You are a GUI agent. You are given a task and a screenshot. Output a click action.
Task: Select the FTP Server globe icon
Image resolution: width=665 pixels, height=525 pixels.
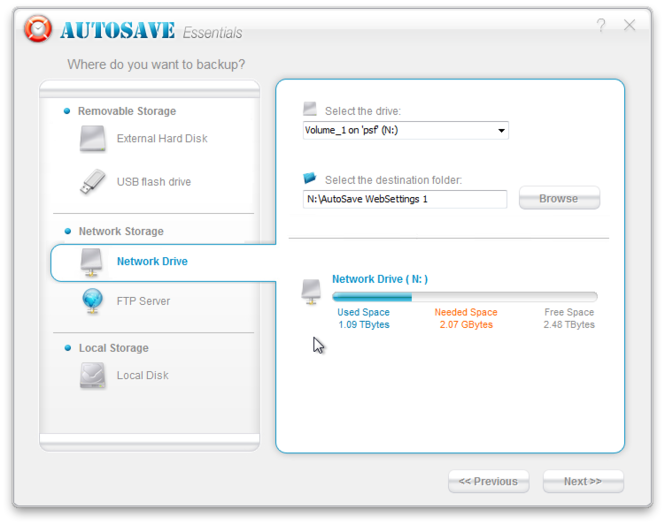(92, 301)
